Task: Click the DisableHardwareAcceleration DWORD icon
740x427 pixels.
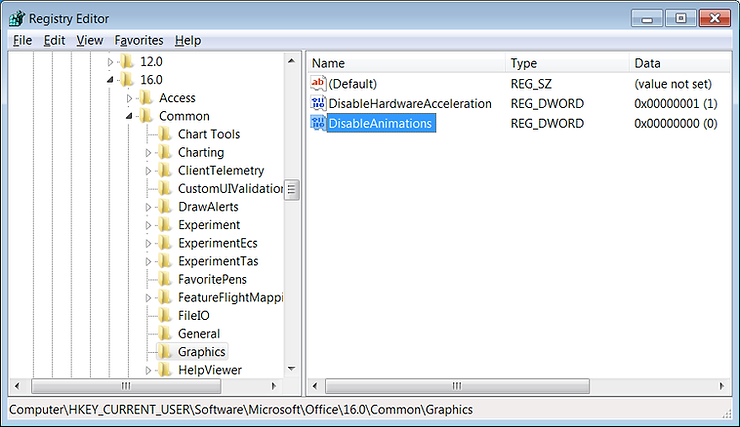Action: click(318, 103)
